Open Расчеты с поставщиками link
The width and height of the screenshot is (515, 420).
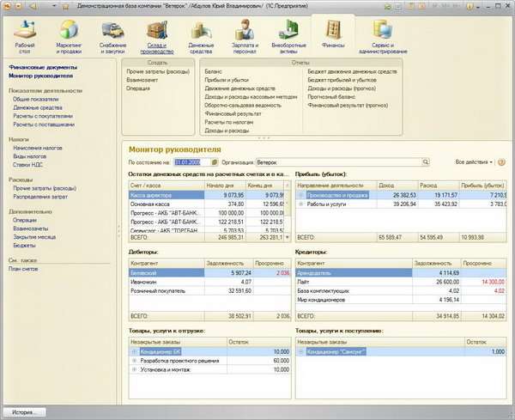pyautogui.click(x=44, y=125)
